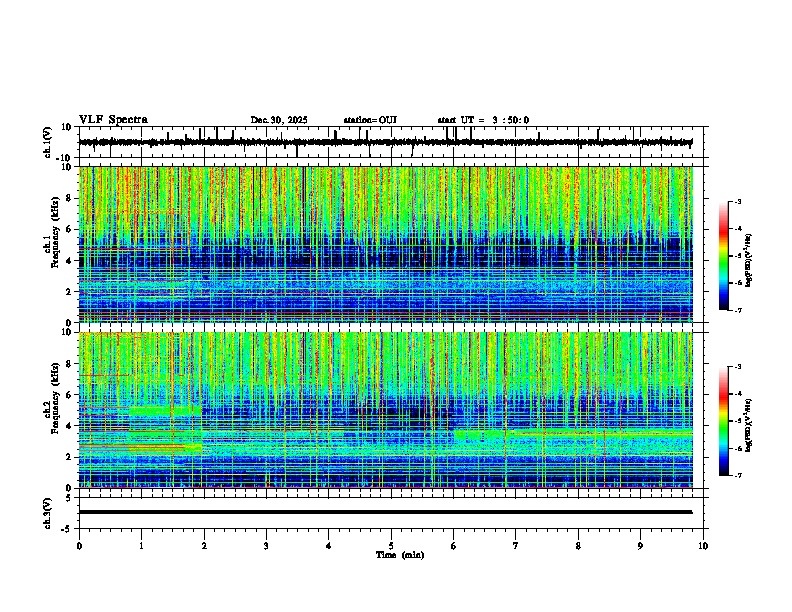Click the "Time (min)" axis label
This screenshot has width=792, height=612.
[400, 555]
